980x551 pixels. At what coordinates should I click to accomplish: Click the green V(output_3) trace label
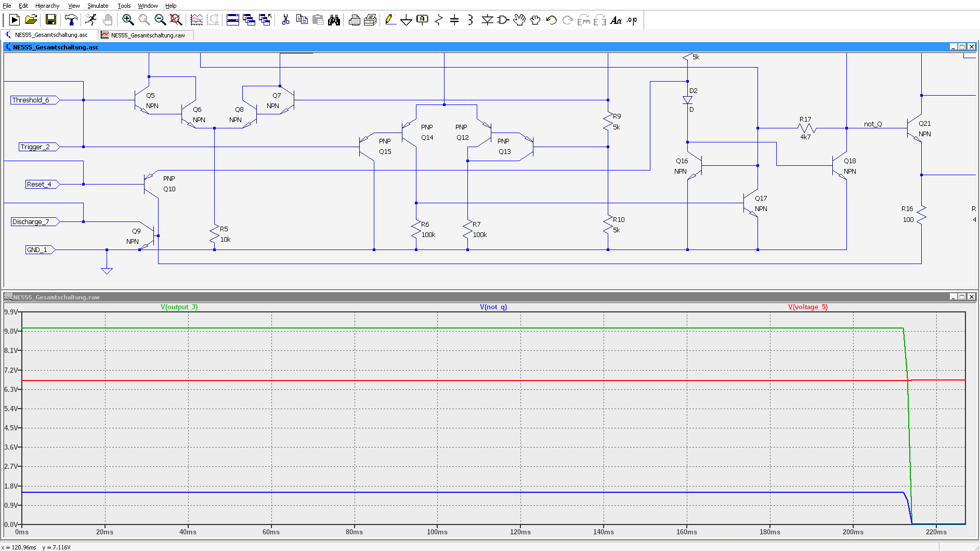coord(179,307)
